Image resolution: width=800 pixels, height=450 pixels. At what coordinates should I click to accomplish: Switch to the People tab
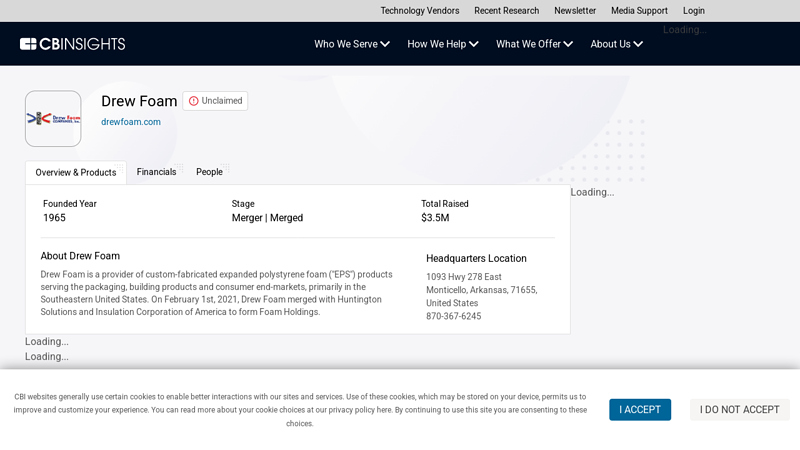click(209, 172)
